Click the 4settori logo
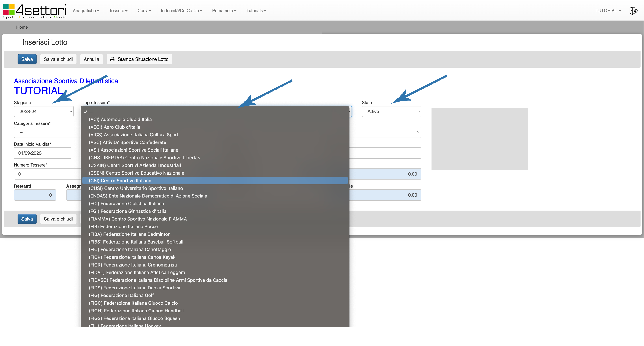644x346 pixels. 35,11
